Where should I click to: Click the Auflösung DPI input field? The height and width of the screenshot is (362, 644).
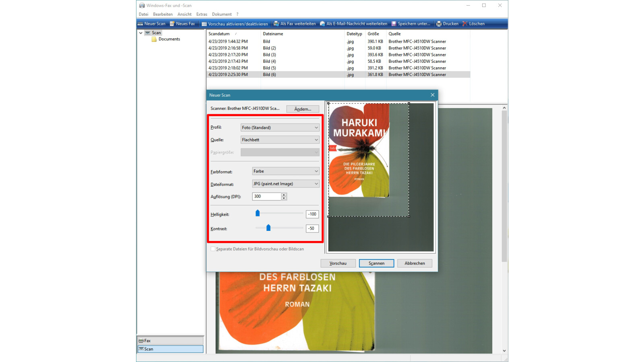tap(266, 196)
